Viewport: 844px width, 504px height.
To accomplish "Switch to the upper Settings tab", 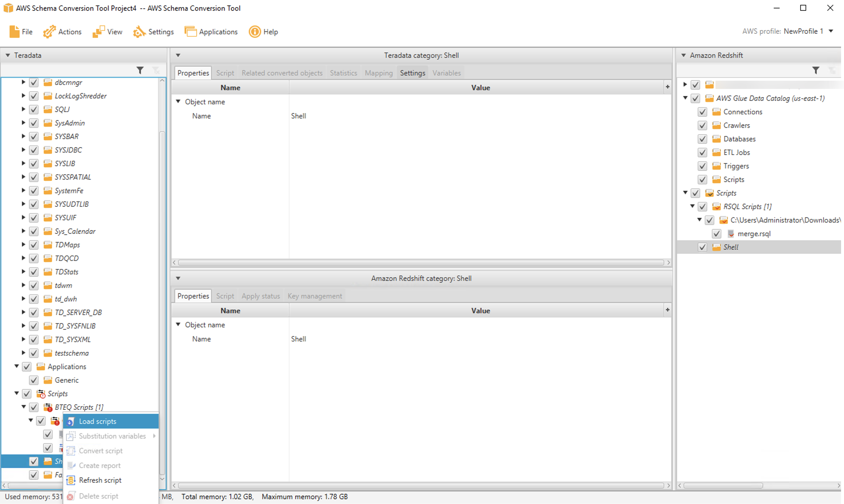I will pyautogui.click(x=412, y=73).
